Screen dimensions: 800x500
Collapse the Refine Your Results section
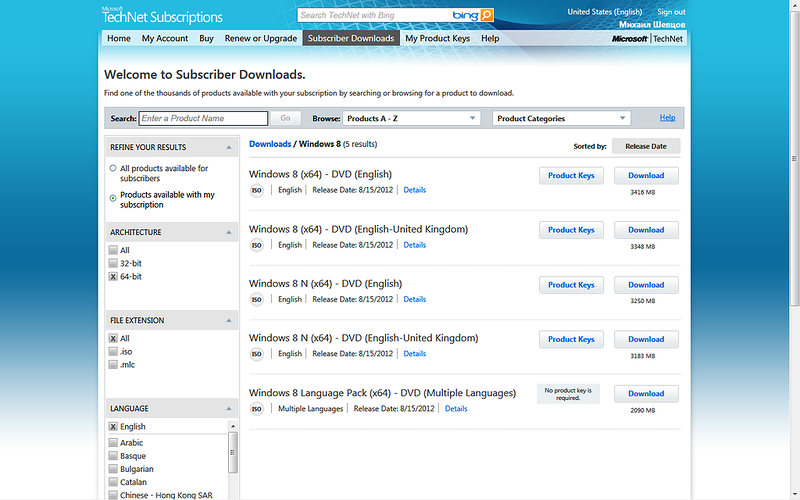[x=229, y=147]
